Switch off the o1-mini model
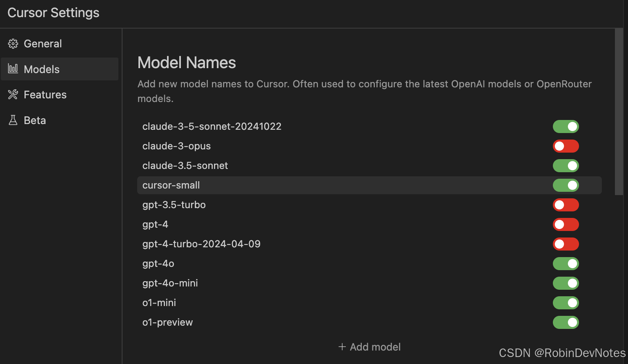628x364 pixels. point(566,303)
